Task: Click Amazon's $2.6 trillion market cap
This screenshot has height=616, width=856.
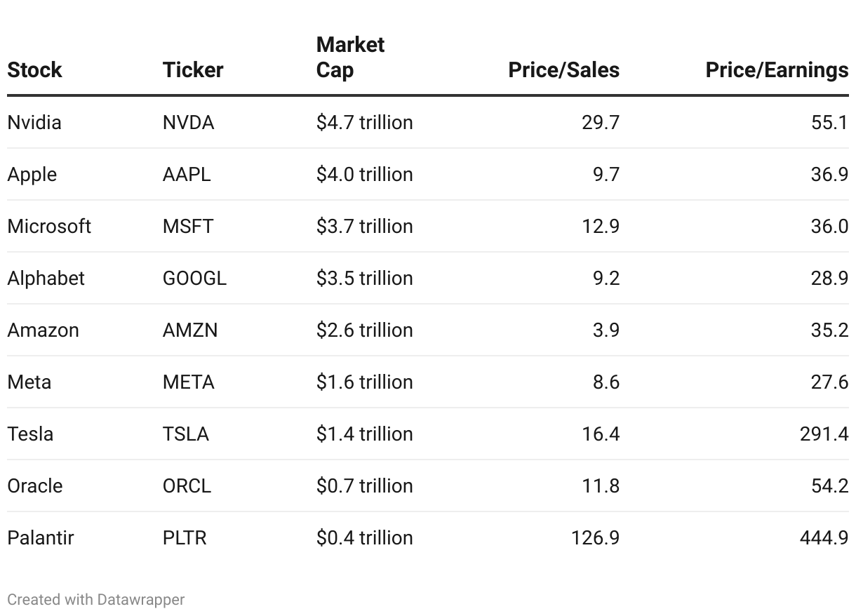Action: (364, 330)
